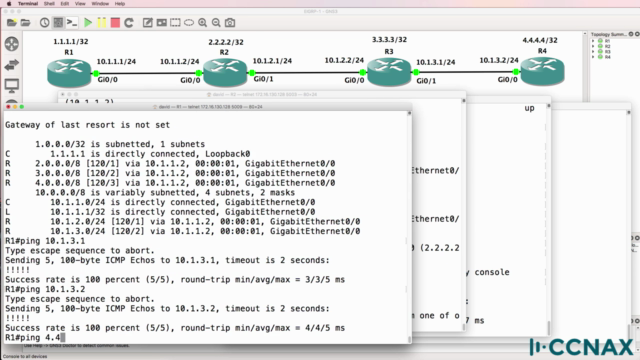
Task: Expand R3 in Topology Summary
Action: (x=593, y=51)
